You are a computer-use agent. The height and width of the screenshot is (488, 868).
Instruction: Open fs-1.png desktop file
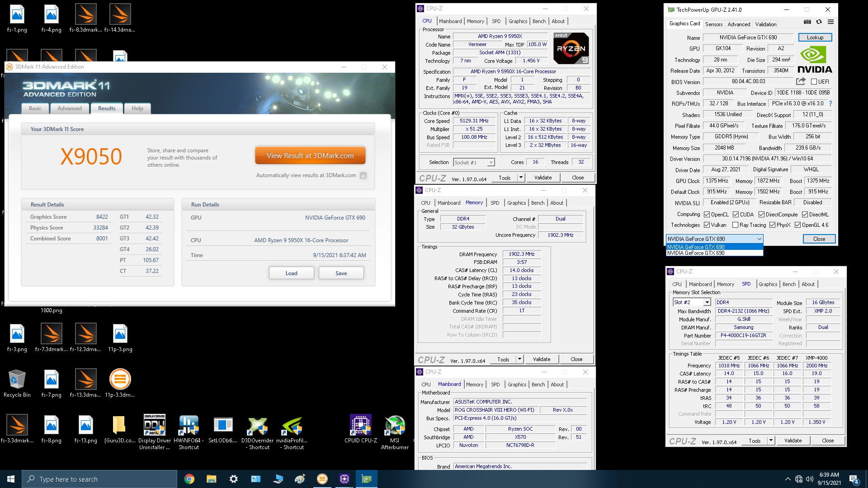17,19
